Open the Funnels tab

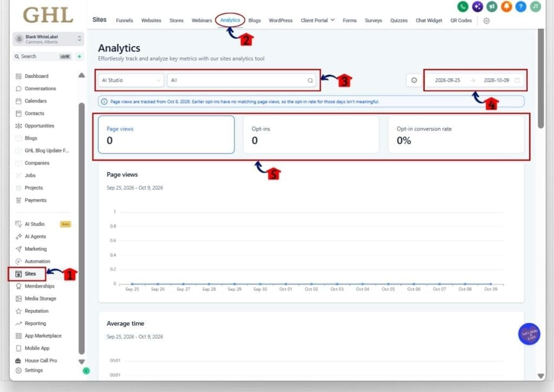tap(124, 21)
